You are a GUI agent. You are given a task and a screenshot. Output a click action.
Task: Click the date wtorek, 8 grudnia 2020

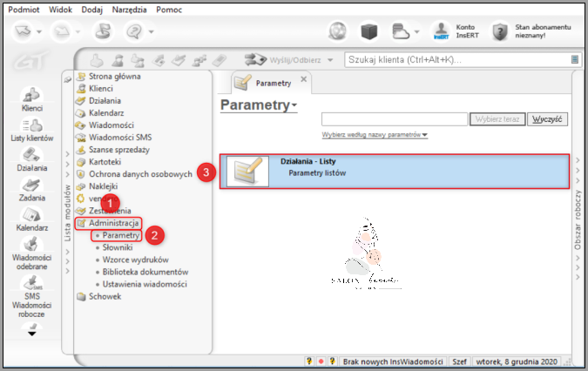click(517, 361)
